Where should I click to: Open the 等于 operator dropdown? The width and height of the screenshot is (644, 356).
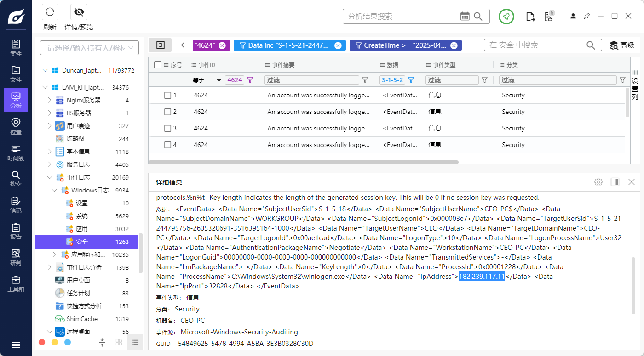[207, 80]
